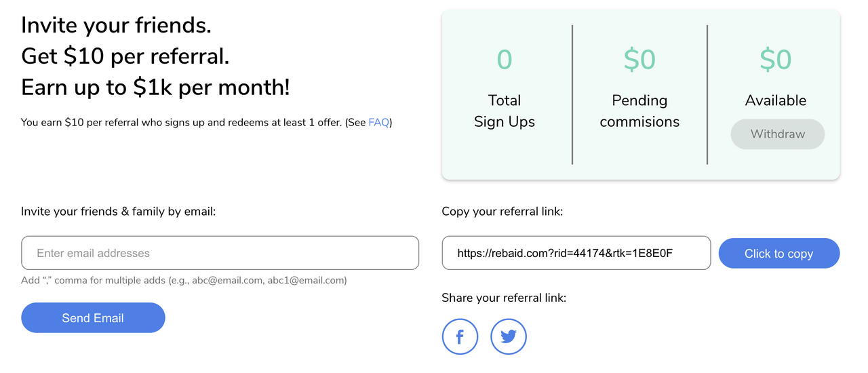Open the FAQ link
The height and width of the screenshot is (373, 868).
point(379,123)
